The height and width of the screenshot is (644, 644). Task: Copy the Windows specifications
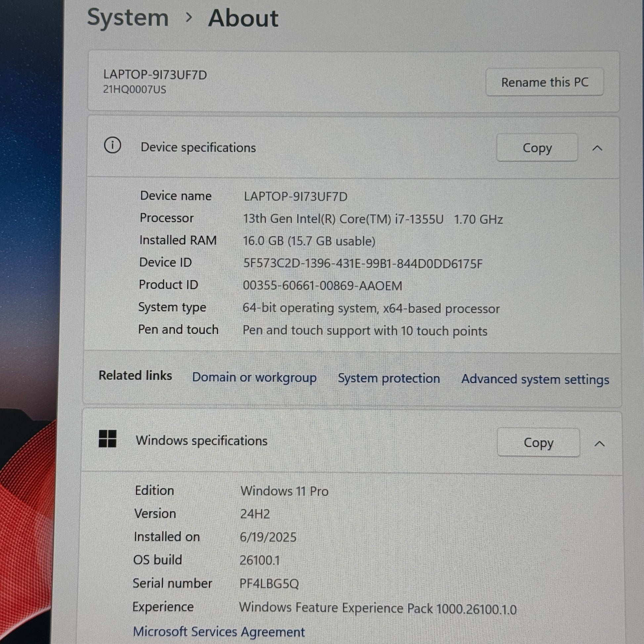pyautogui.click(x=538, y=442)
